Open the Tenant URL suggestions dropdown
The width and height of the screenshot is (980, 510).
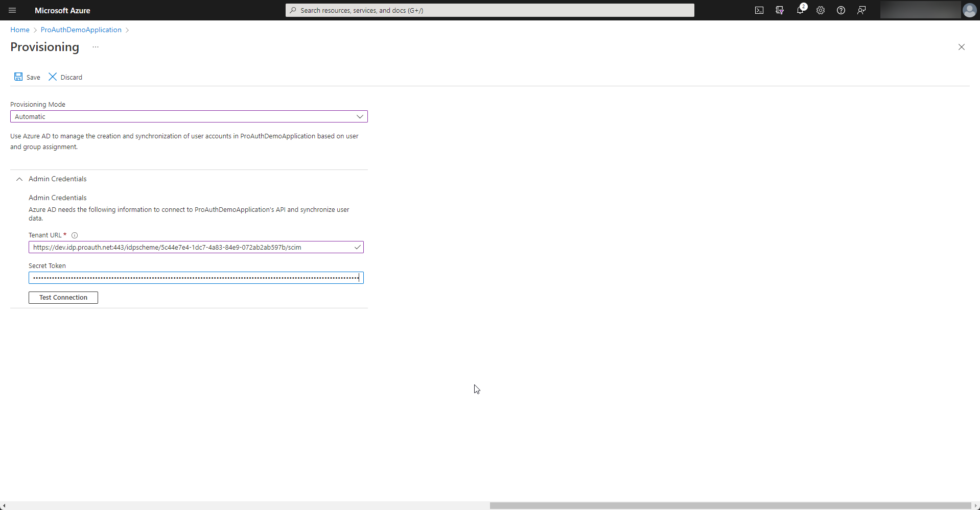coord(357,247)
